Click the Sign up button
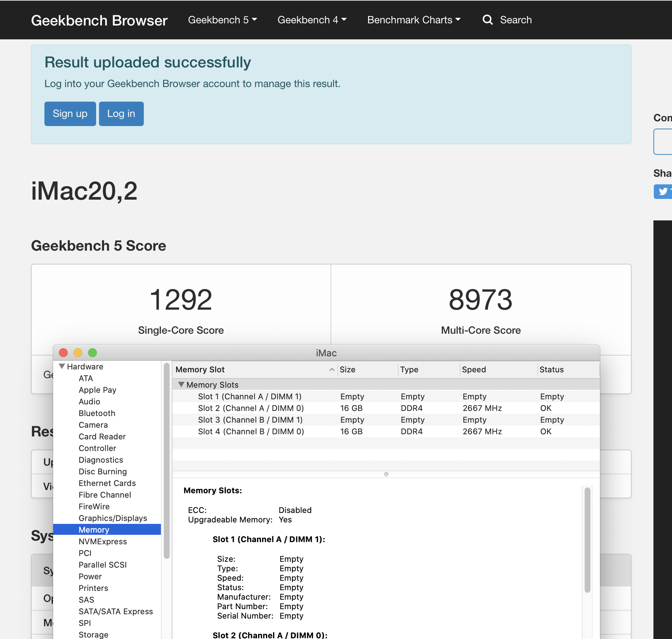This screenshot has width=672, height=639. [70, 114]
